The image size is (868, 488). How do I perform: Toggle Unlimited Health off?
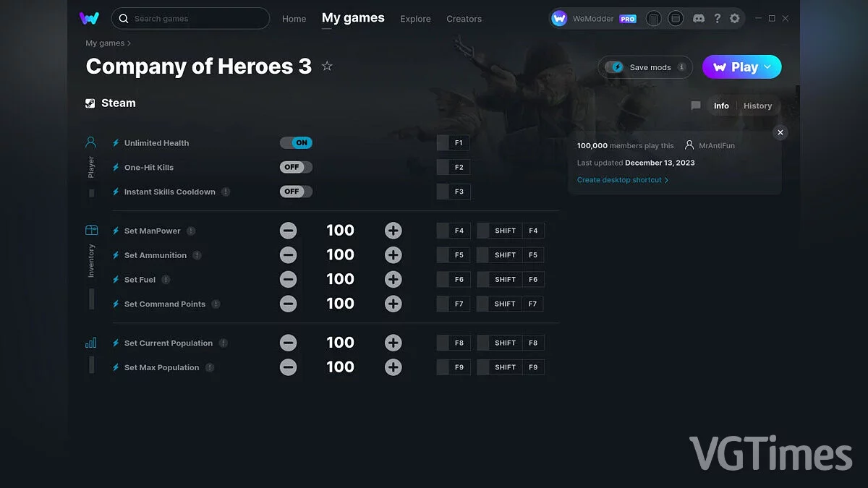(296, 142)
